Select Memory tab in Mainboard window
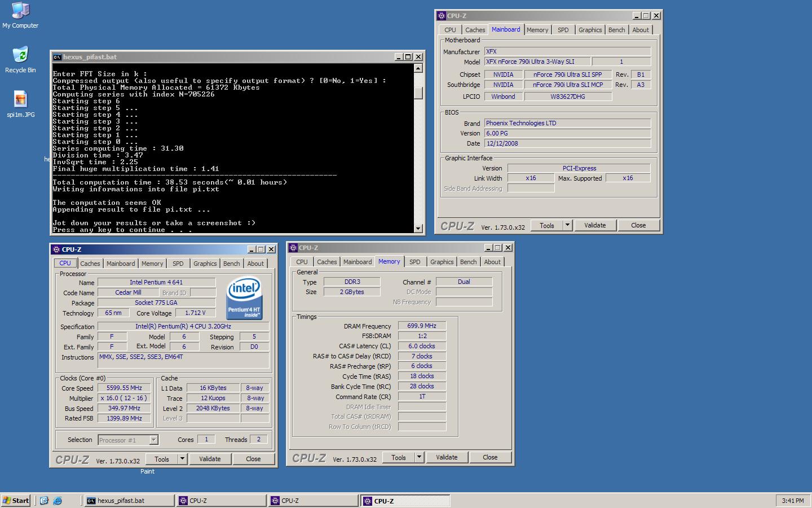 pos(537,30)
